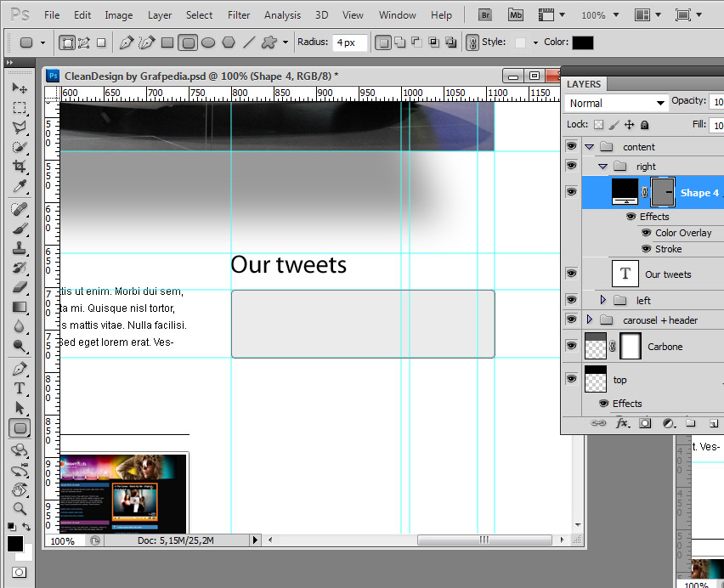Choose the Polygon shape option
The height and width of the screenshot is (588, 724).
[229, 43]
